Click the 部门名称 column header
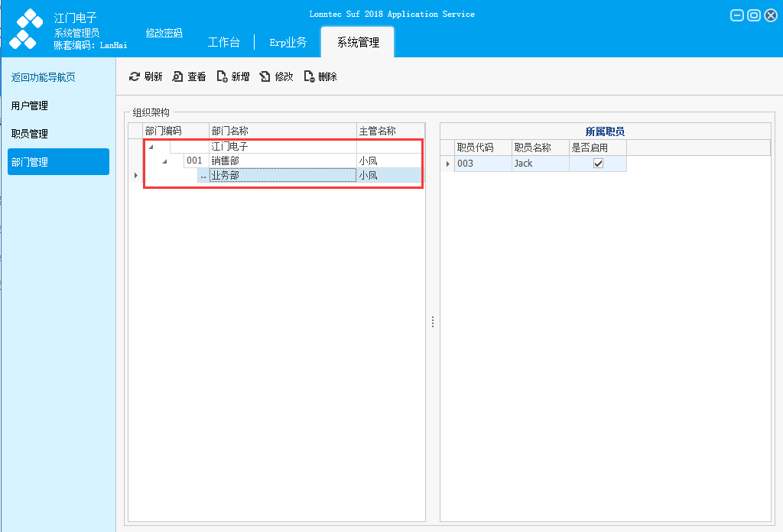 tap(283, 131)
